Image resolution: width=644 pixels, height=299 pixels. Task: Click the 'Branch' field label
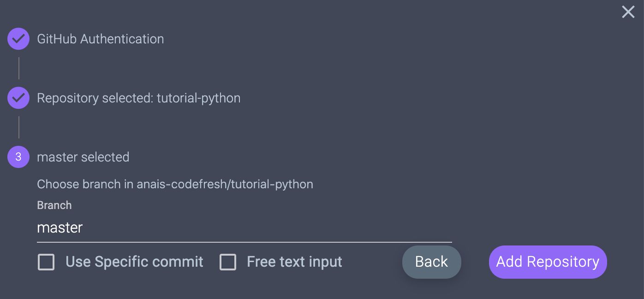pos(54,205)
